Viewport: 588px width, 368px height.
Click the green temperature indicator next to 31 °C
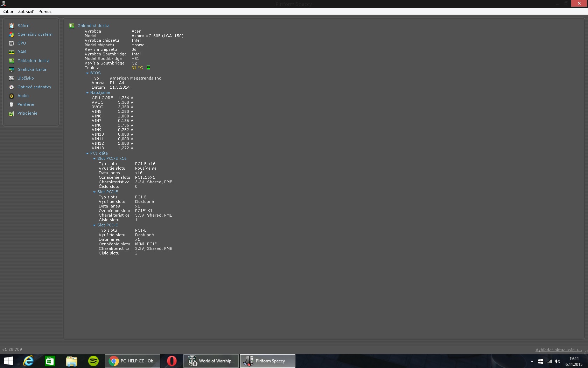click(148, 67)
